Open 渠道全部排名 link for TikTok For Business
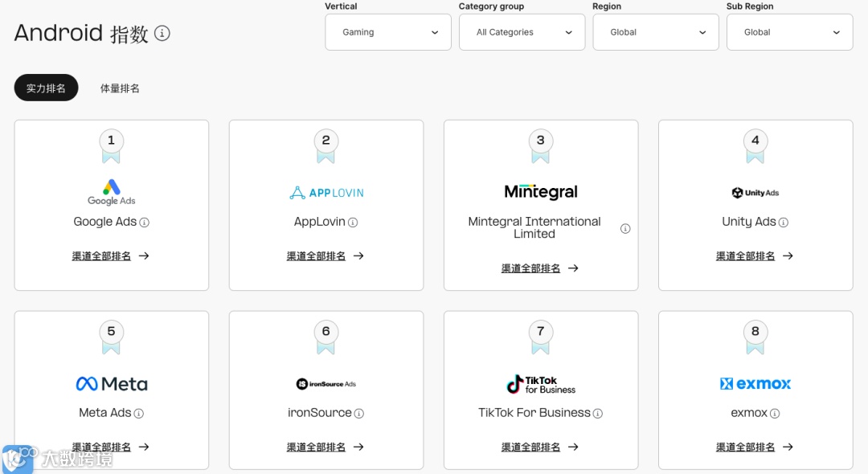The image size is (868, 474). click(x=540, y=447)
